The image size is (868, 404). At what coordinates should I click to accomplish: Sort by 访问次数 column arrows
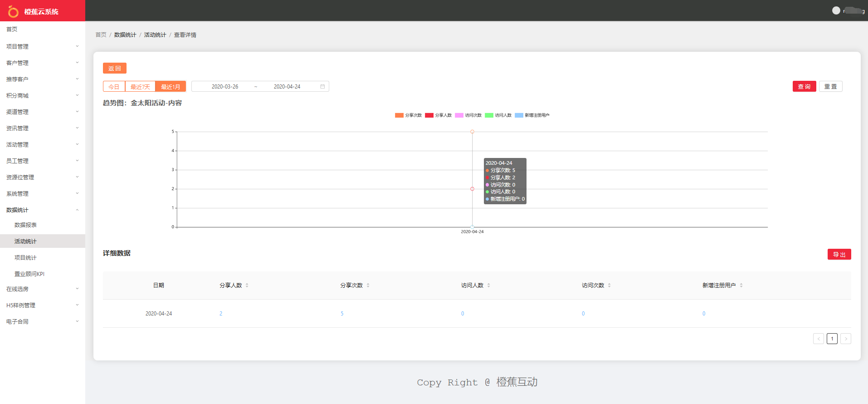click(609, 286)
